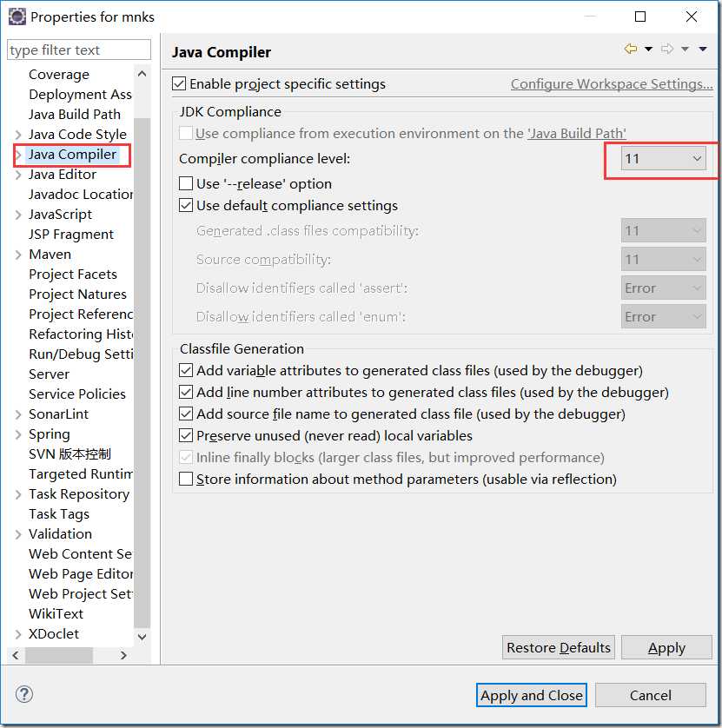The width and height of the screenshot is (722, 728).
Task: Click tree scrollbar down arrow
Action: point(142,637)
